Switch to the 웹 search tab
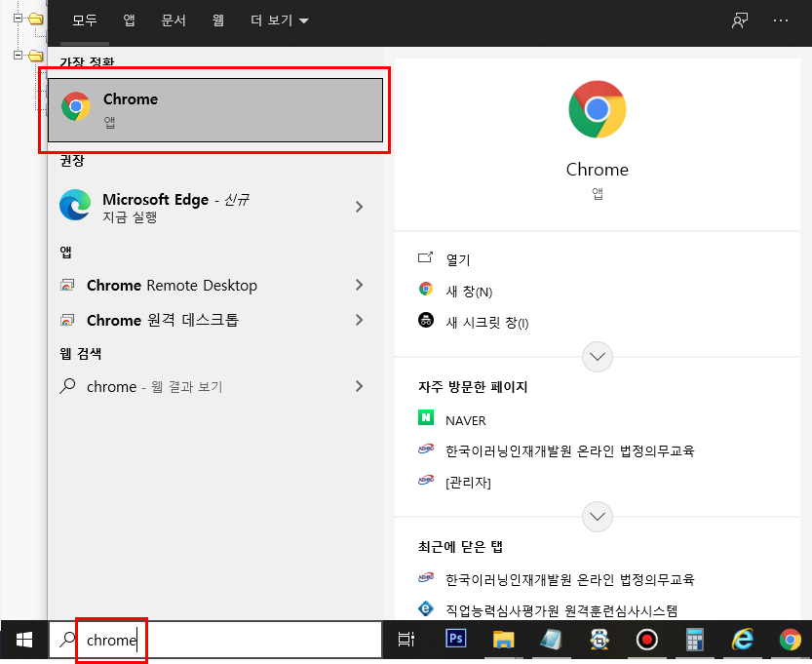The image size is (812, 664). [218, 20]
